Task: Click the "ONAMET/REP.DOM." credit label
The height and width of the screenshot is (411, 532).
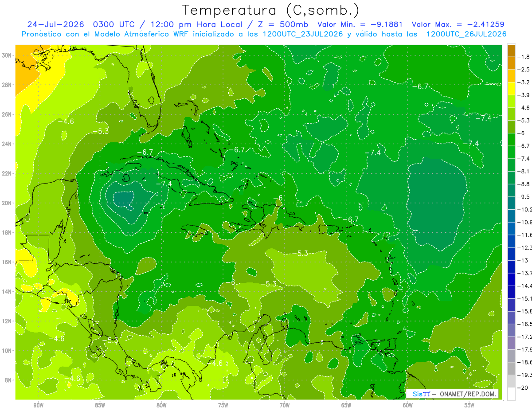Action: click(469, 394)
